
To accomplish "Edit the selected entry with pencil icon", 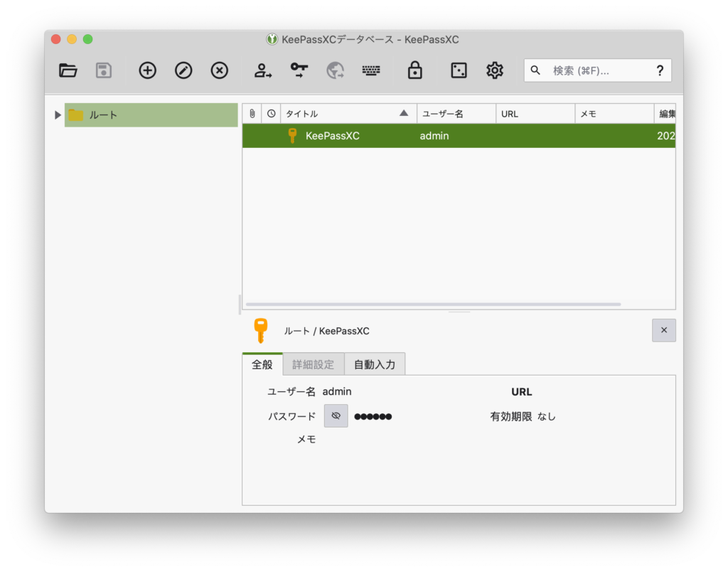I will (x=183, y=70).
